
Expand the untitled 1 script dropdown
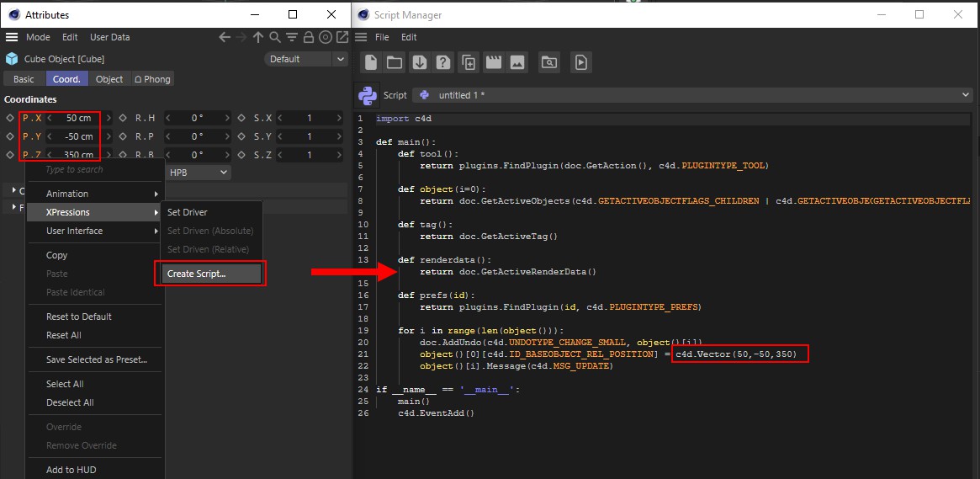pos(966,95)
